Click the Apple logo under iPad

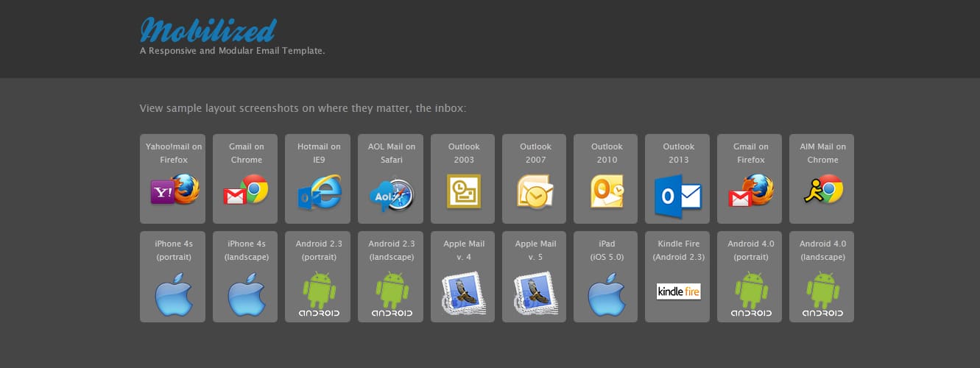point(607,294)
